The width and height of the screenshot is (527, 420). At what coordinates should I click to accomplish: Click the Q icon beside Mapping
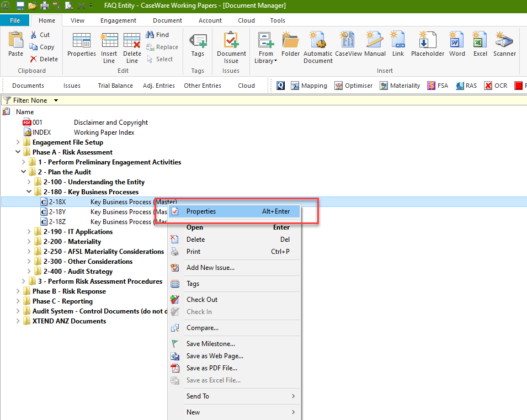281,86
